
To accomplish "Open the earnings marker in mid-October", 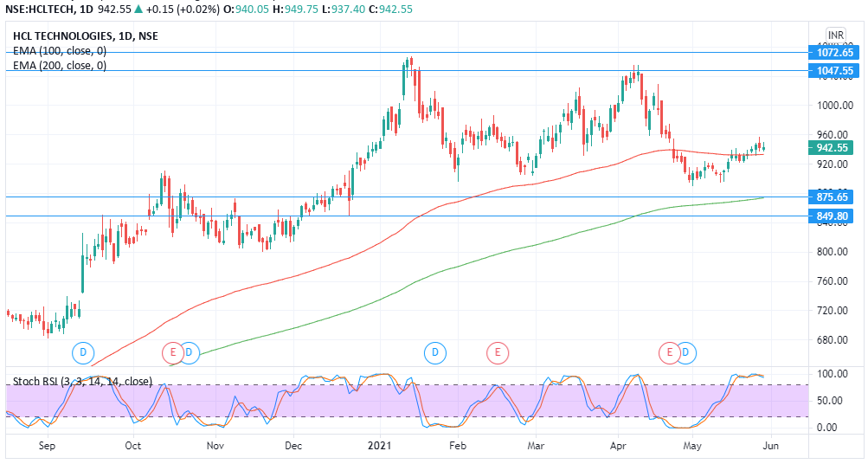I will [x=172, y=352].
